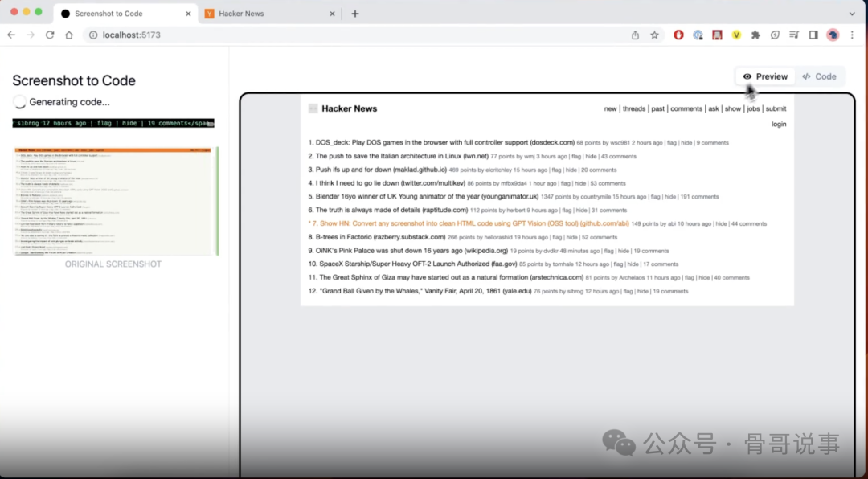Click the original screenshot thumbnail
The image size is (868, 479).
[116, 201]
